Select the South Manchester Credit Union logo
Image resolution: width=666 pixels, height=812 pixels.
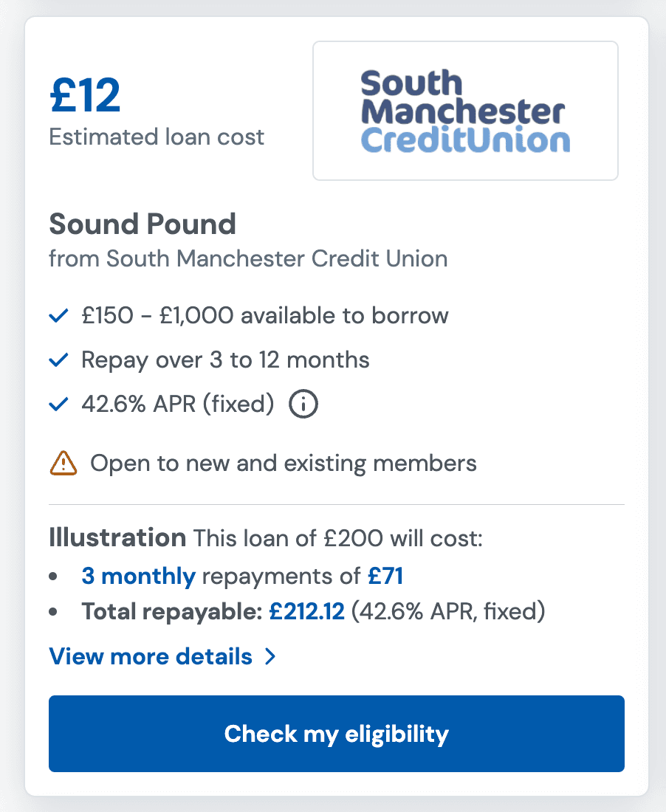click(x=465, y=110)
